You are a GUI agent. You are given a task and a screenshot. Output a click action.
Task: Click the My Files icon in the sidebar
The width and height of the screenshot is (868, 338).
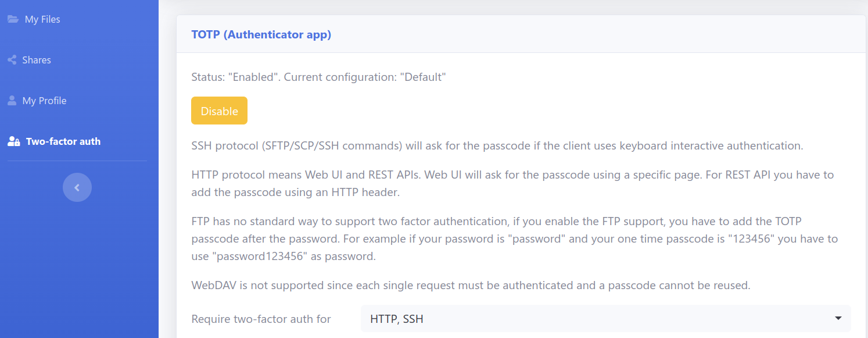(x=11, y=19)
